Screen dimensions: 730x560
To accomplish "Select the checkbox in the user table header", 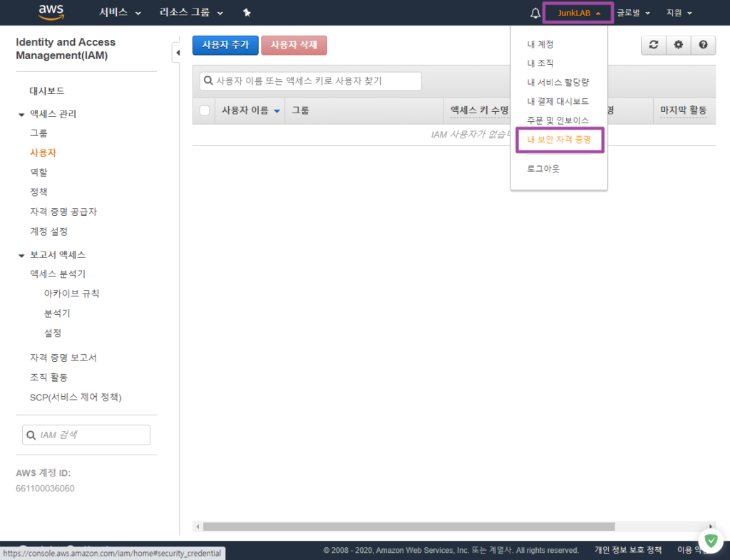I will tap(204, 110).
